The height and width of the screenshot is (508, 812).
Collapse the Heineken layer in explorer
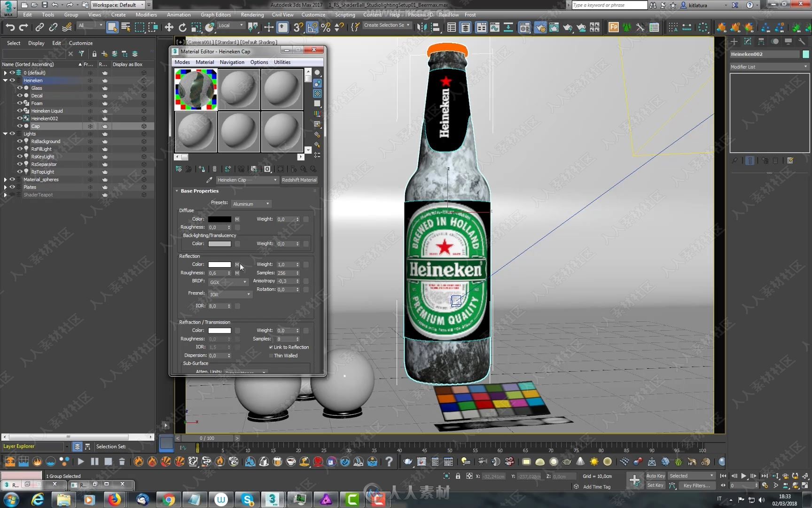pos(5,80)
